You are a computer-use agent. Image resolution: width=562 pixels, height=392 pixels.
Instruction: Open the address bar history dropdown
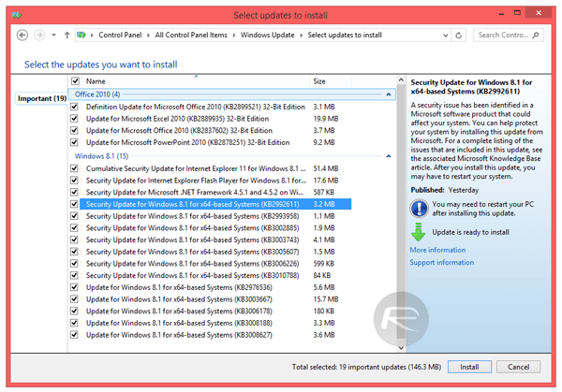click(x=446, y=35)
